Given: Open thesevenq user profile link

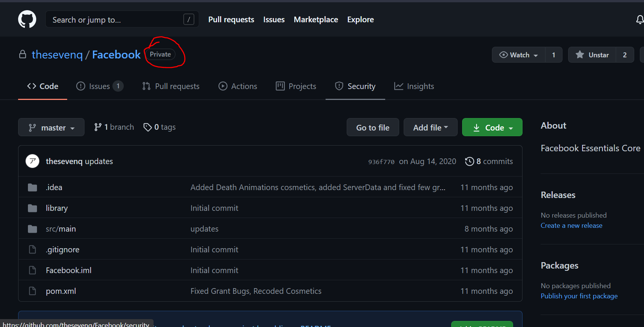Looking at the screenshot, I should coord(57,55).
